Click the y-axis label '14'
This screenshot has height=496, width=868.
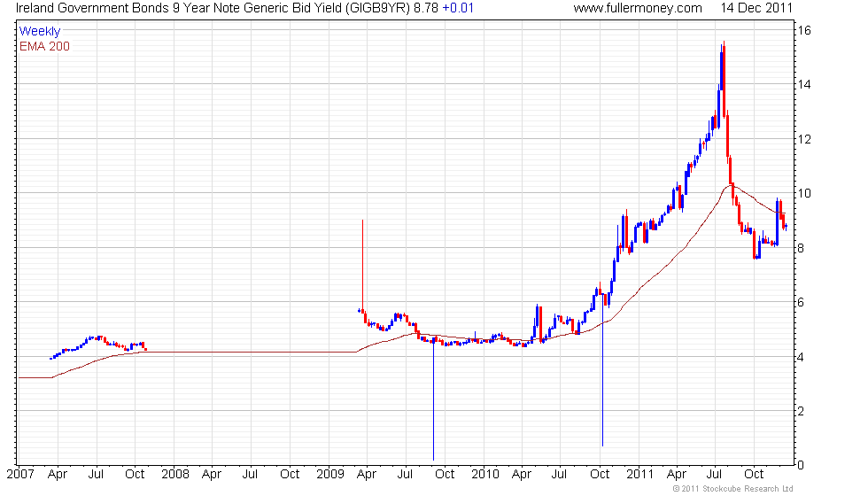pyautogui.click(x=804, y=84)
